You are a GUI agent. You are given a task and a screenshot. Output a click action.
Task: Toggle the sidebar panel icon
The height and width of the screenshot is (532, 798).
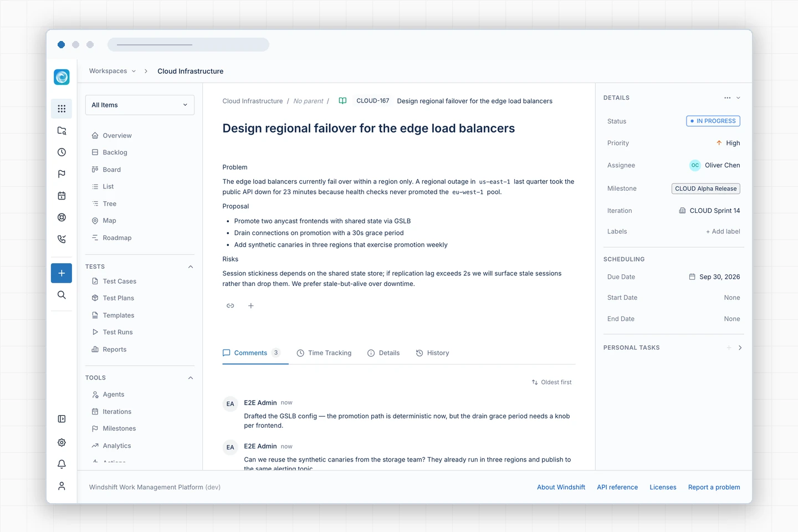[x=62, y=419]
